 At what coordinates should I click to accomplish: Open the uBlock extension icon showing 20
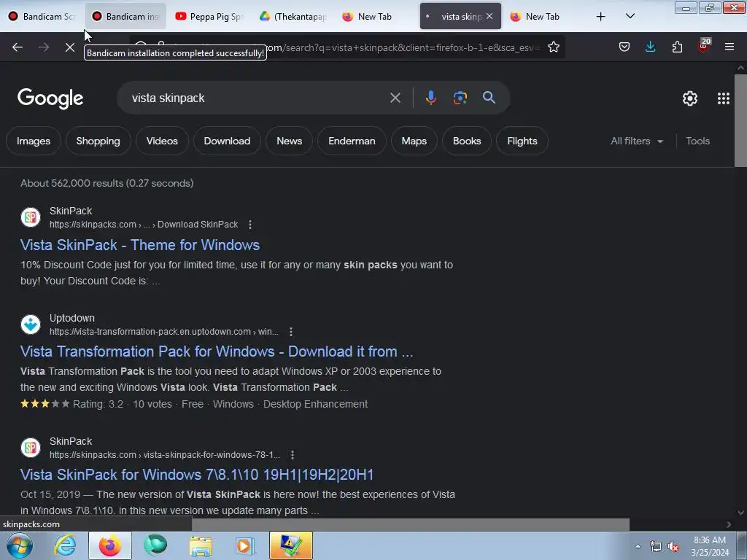[x=704, y=46]
